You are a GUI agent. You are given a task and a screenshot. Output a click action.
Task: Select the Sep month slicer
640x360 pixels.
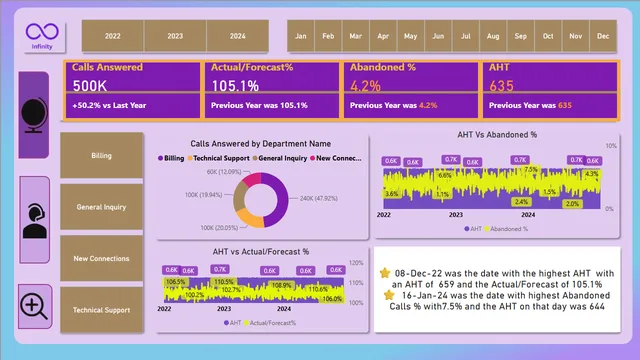click(x=520, y=36)
